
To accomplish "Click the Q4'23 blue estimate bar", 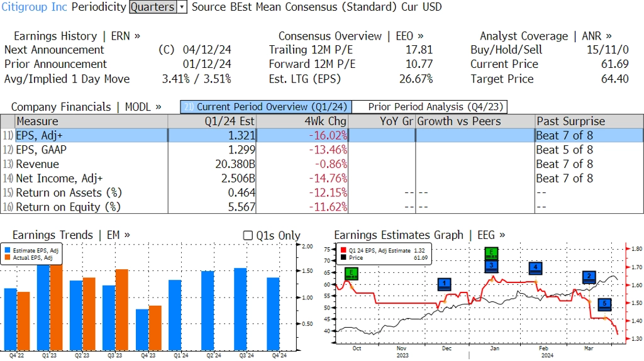I will click(x=142, y=330).
